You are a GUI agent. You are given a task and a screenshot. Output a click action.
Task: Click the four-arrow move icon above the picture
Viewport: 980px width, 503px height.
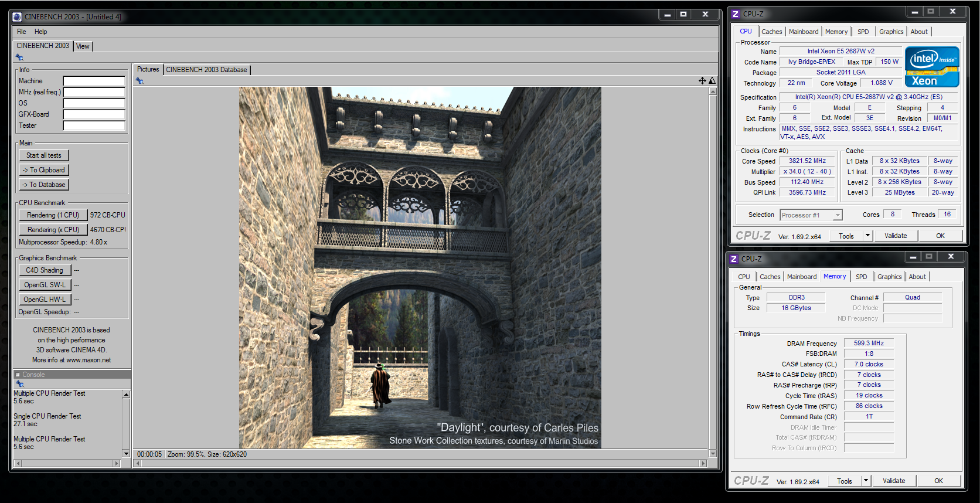(702, 81)
